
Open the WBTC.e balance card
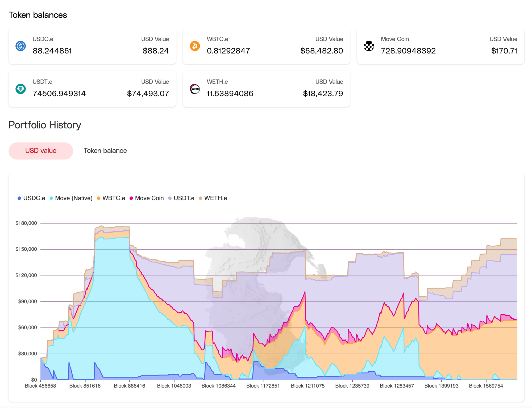click(266, 46)
